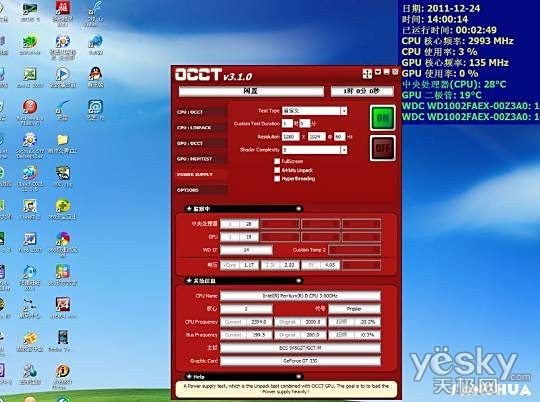Enable the FullScreen checkbox
This screenshot has width=540, height=402.
(x=277, y=161)
